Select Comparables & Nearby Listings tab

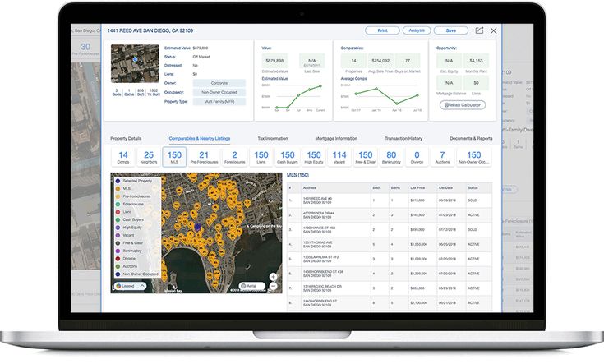[200, 138]
